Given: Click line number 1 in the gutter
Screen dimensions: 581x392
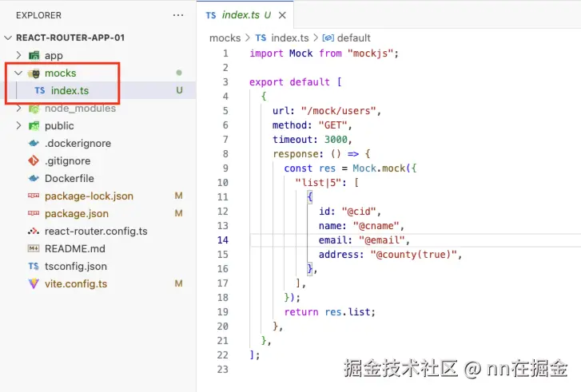Looking at the screenshot, I should [225, 53].
